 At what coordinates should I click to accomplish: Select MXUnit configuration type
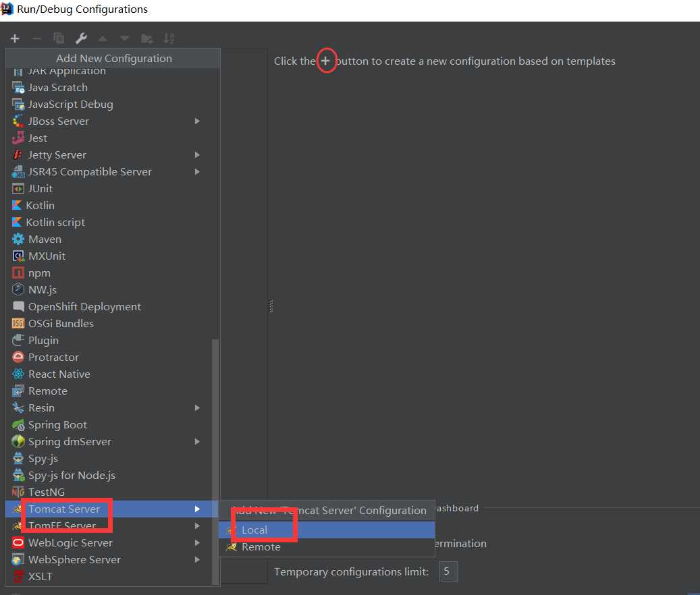109,256
